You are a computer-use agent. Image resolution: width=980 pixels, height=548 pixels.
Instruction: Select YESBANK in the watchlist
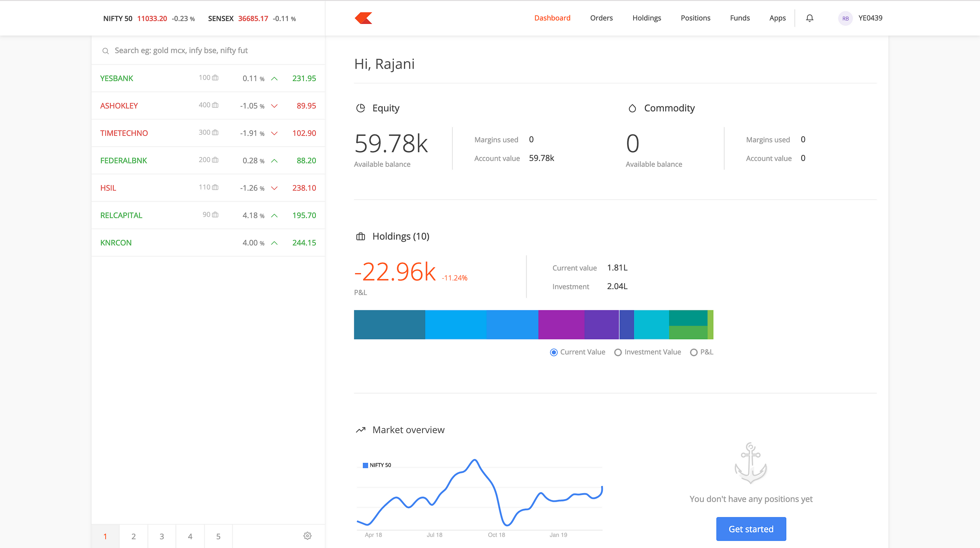208,78
